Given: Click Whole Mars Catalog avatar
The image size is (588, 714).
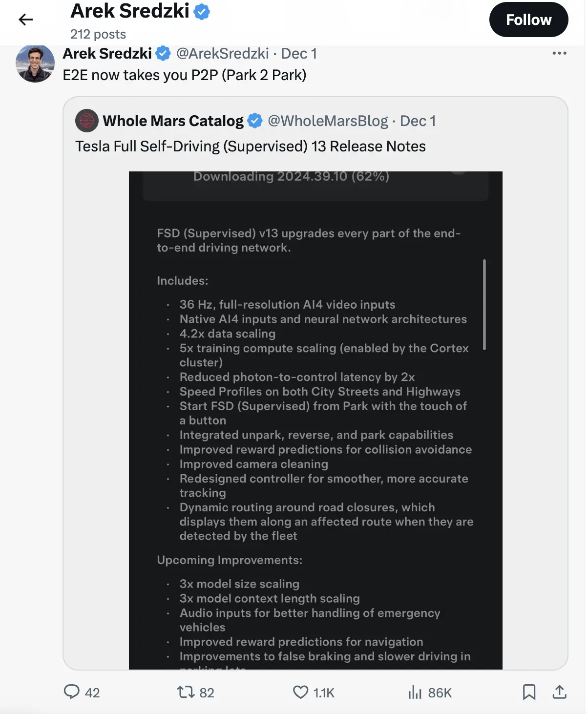Looking at the screenshot, I should click(87, 121).
